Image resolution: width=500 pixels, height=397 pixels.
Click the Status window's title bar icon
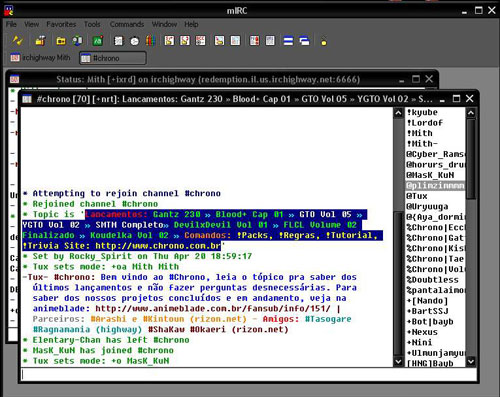[x=14, y=79]
